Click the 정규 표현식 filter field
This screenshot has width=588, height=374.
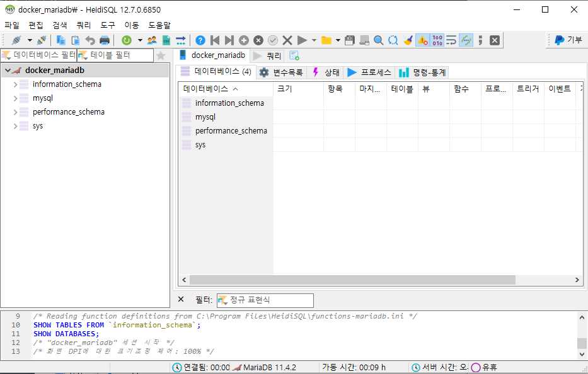click(x=265, y=300)
